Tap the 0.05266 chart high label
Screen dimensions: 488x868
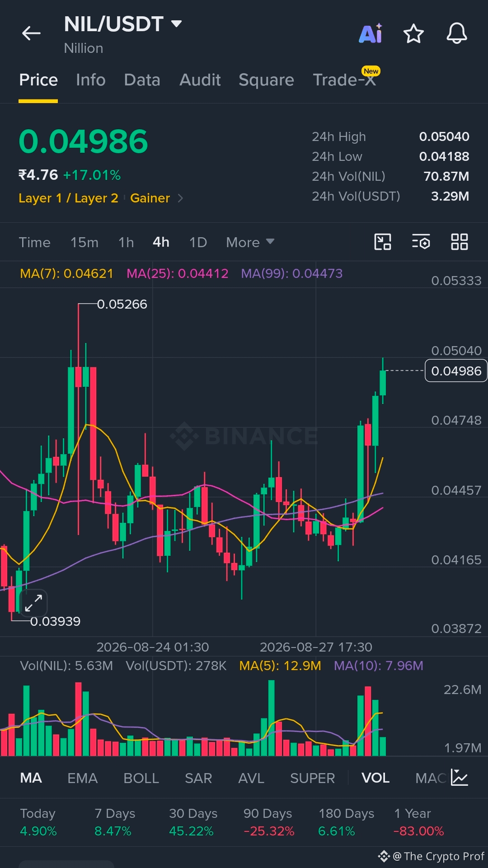122,304
